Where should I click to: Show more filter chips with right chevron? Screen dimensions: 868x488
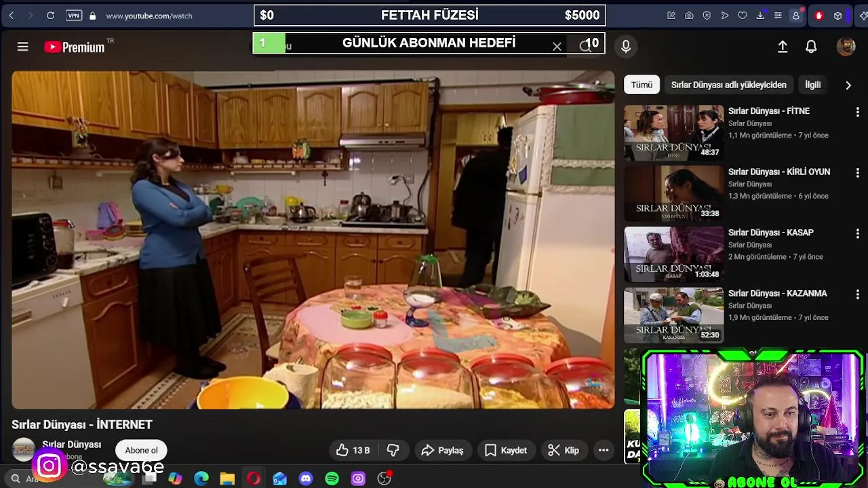tap(848, 85)
